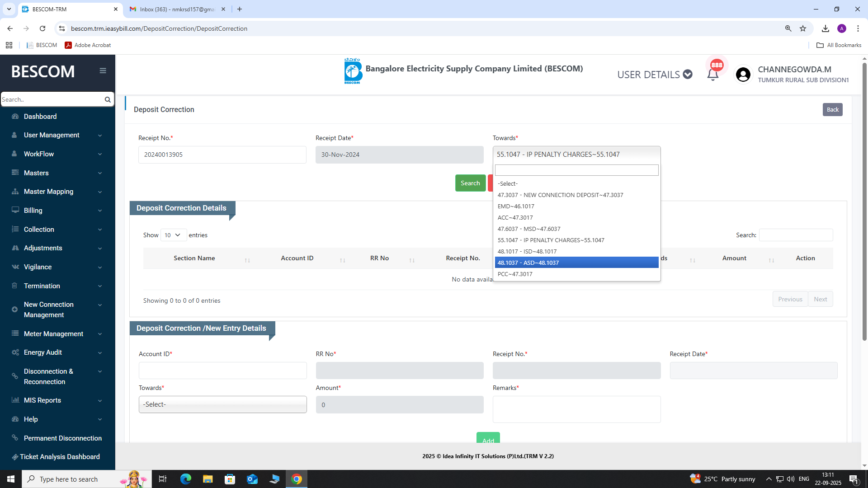Open File Explorer from the taskbar
This screenshot has height=488, width=868.
tap(208, 479)
